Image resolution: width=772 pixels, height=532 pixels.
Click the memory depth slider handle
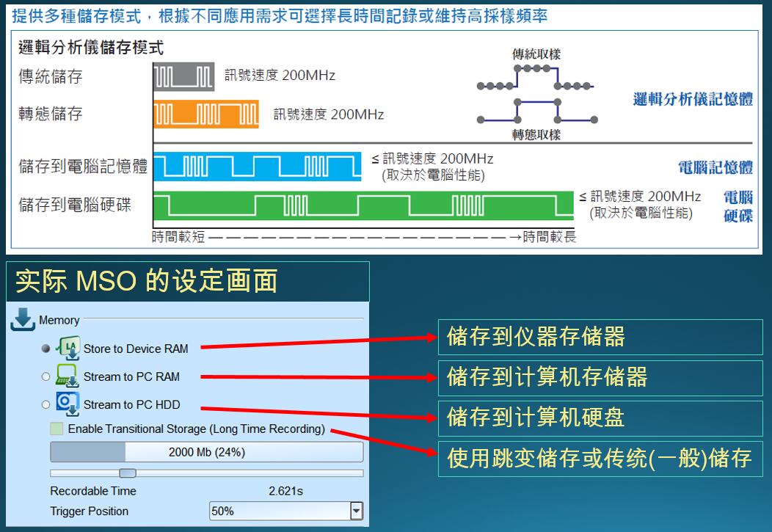coord(128,473)
